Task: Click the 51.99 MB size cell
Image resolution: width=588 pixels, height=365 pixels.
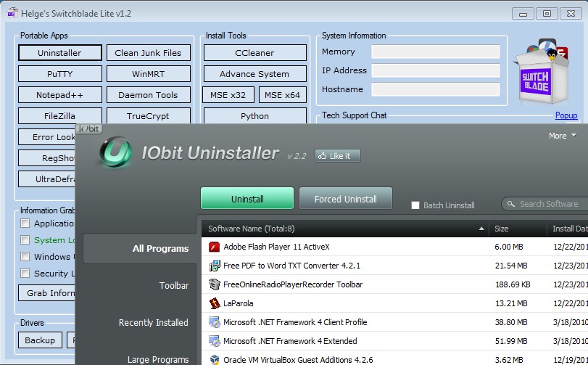Action: tap(511, 341)
